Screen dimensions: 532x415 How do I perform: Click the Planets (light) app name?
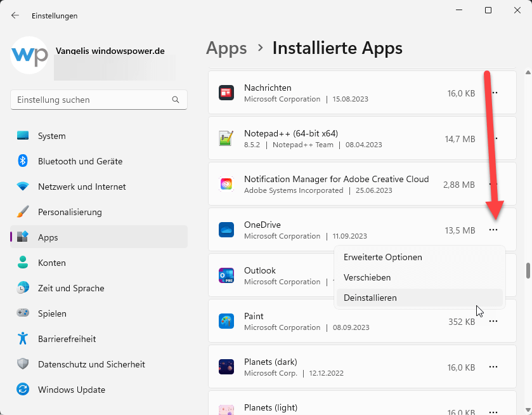tap(271, 407)
